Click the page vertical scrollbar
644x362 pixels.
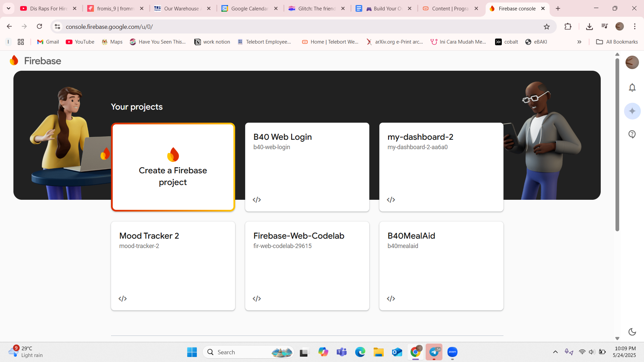(x=617, y=144)
